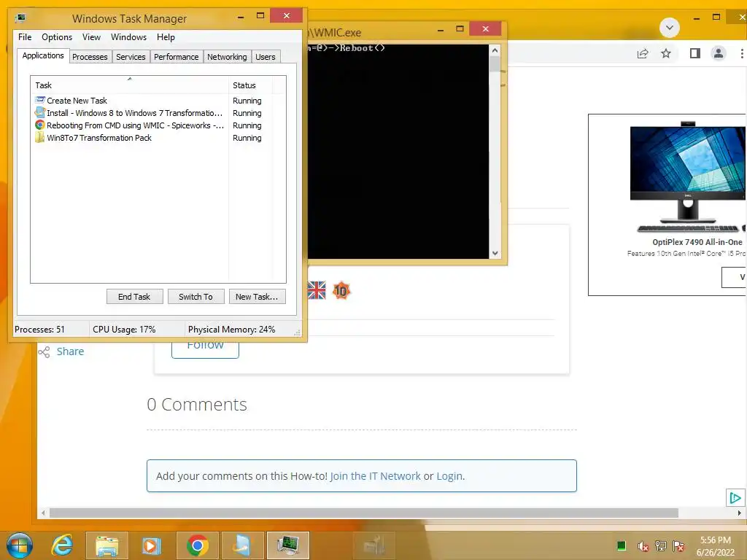Click the Task Manager taskbar button
The image size is (747, 560).
pos(287,545)
